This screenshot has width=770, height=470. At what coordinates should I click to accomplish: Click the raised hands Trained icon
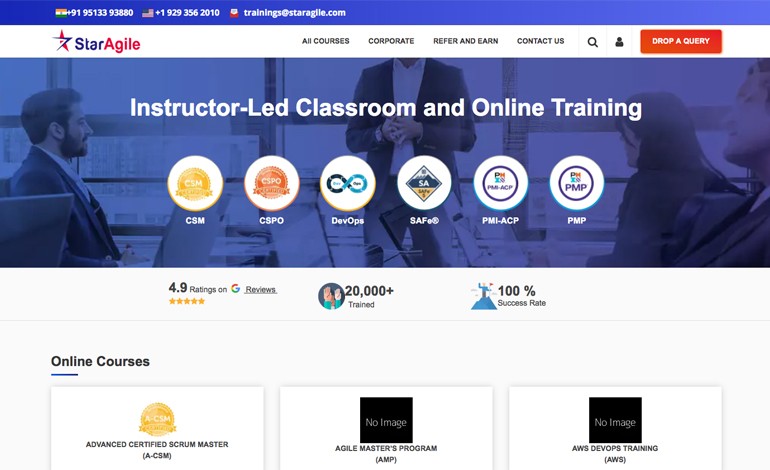tap(331, 296)
